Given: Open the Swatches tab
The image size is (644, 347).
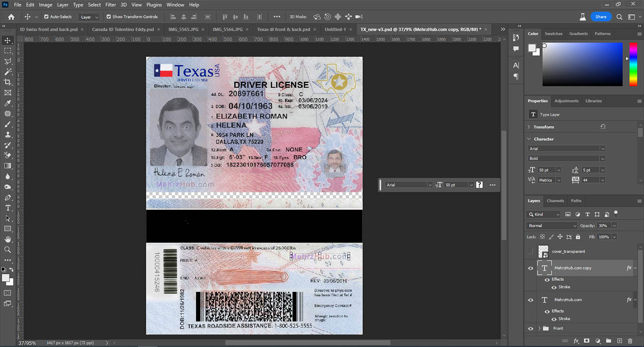Looking at the screenshot, I should coord(553,34).
